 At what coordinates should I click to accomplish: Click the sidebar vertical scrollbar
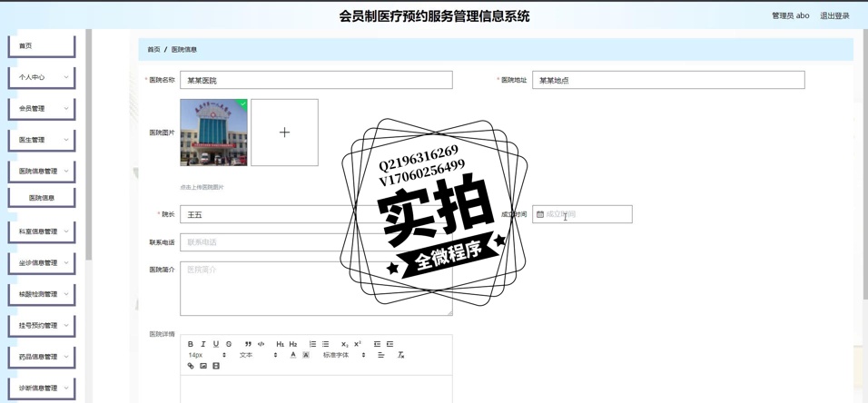click(89, 144)
